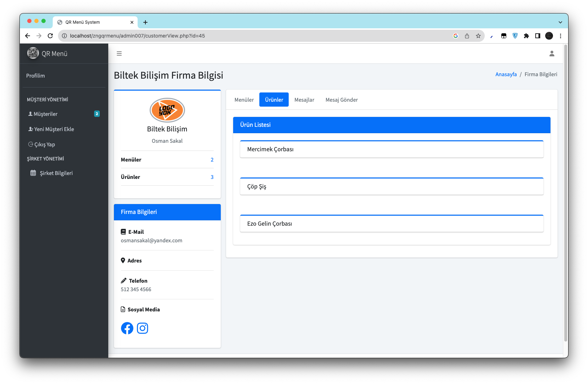The height and width of the screenshot is (384, 588).
Task: Select Yeni Müşteri Ekle sidebar item
Action: (x=54, y=129)
